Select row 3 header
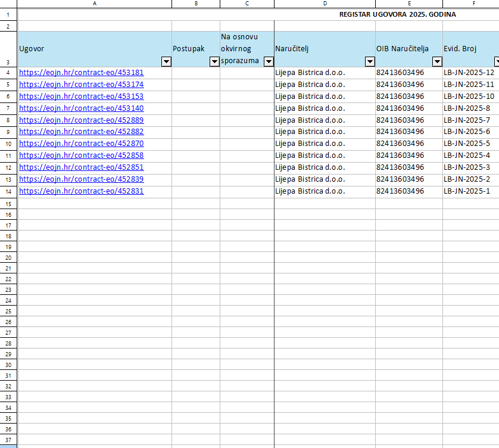This screenshot has height=448, width=499. (x=8, y=49)
